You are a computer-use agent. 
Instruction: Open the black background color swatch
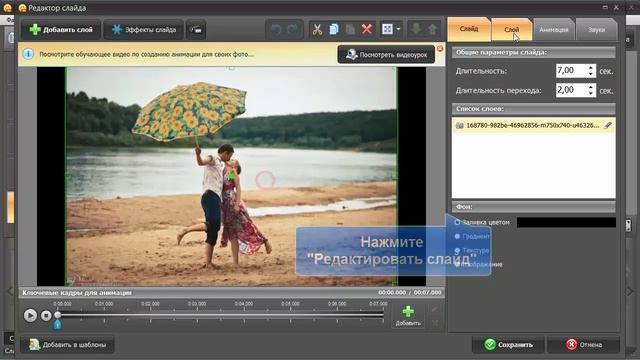566,222
